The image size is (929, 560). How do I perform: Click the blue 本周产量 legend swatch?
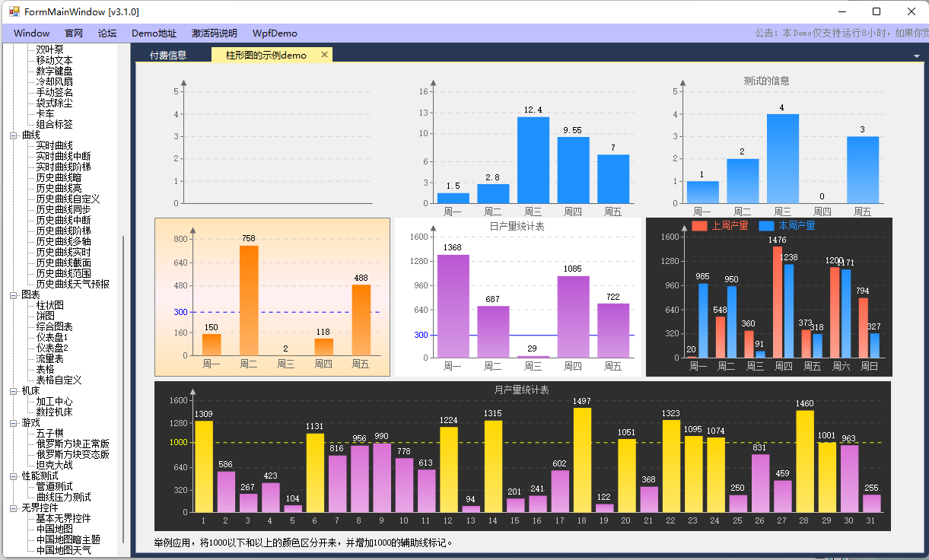tap(766, 226)
